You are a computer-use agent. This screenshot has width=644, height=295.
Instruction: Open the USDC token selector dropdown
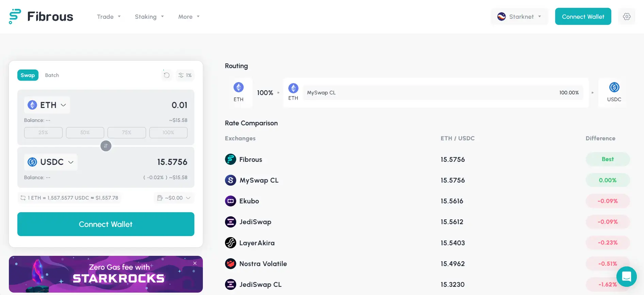(51, 162)
